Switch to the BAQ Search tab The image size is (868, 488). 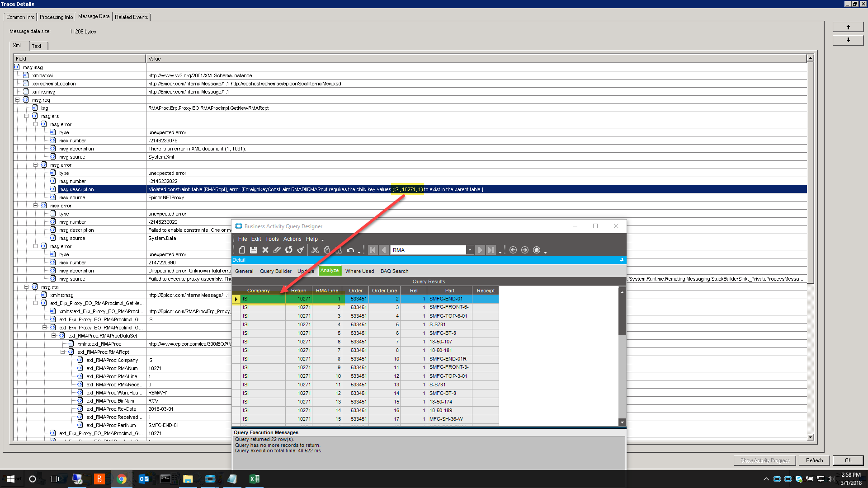[x=395, y=271]
